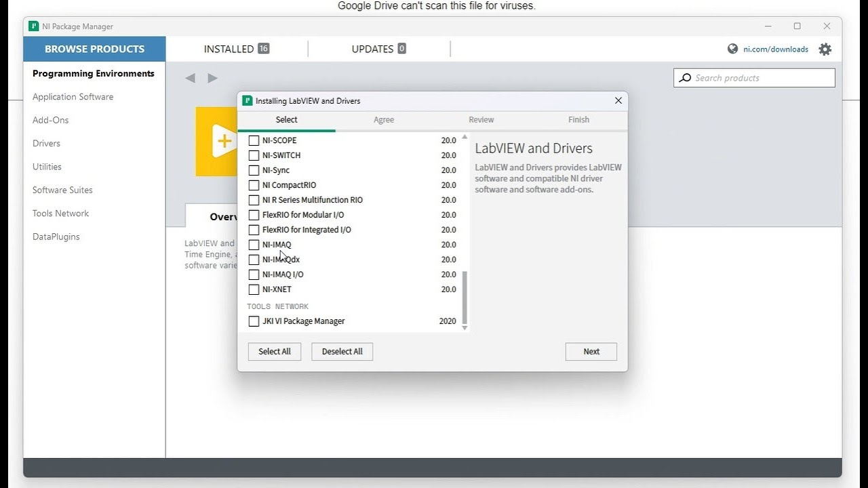
Task: Click the Select step tab
Action: click(286, 119)
